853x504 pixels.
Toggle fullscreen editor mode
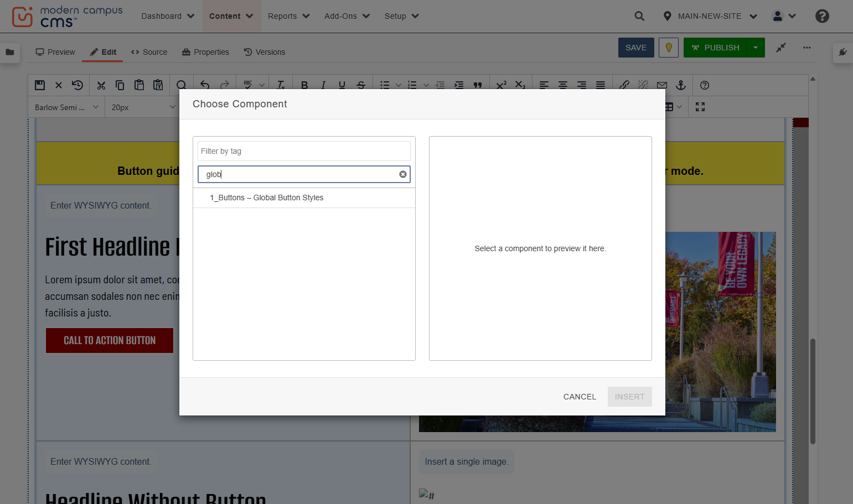(x=700, y=107)
